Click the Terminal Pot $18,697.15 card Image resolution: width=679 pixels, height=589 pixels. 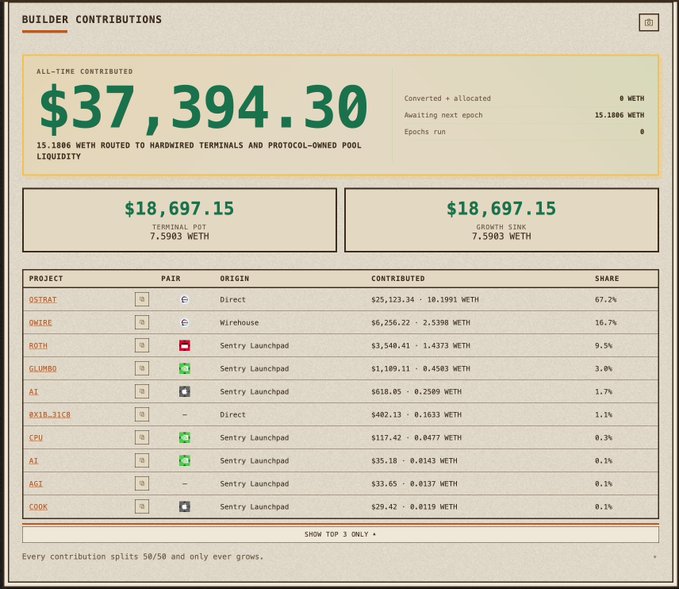(179, 220)
